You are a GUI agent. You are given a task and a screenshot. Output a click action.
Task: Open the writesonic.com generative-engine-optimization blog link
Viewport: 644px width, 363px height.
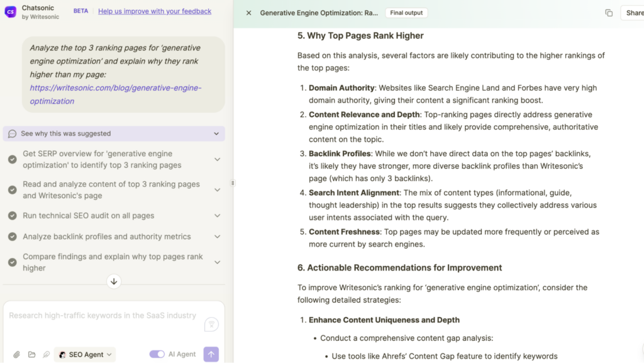coord(116,94)
